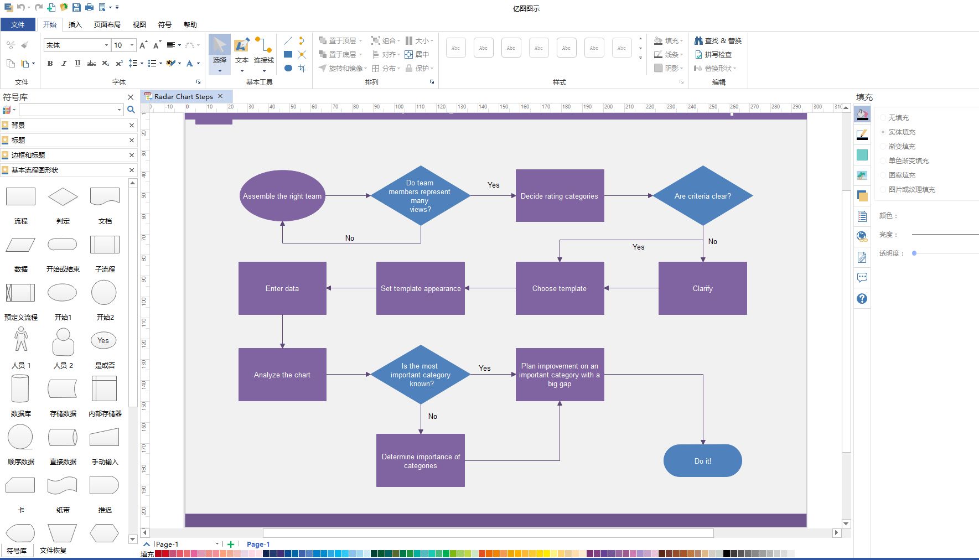Expand the 置于顶层 dropdown
Viewport: 979px width, 560px height.
pos(361,41)
